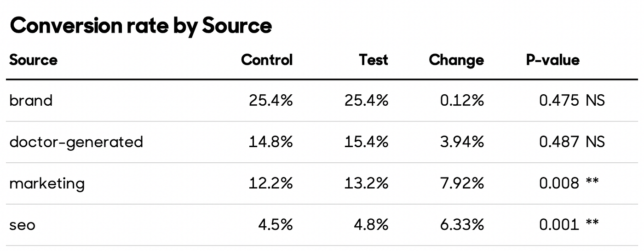Select brand p-value 0.475 NS
The image size is (644, 251).
coord(572,100)
